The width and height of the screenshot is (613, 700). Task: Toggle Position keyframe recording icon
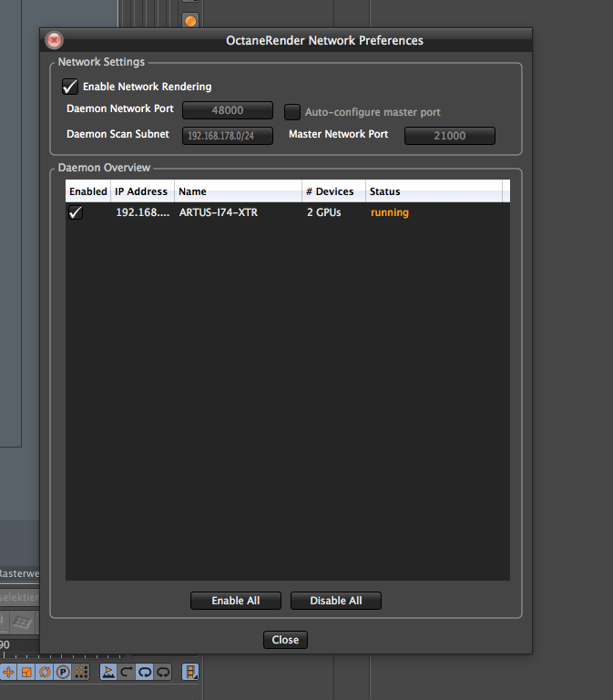(x=8, y=672)
